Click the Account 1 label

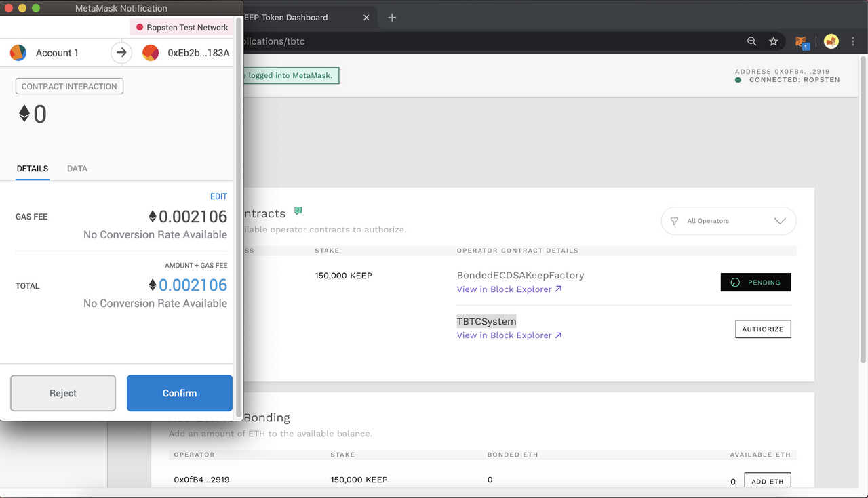[x=57, y=53]
